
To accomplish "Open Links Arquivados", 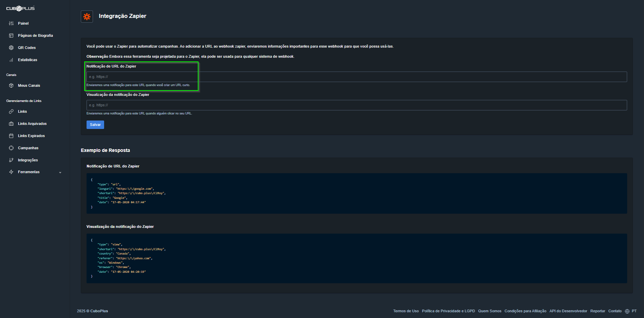I will tap(32, 124).
